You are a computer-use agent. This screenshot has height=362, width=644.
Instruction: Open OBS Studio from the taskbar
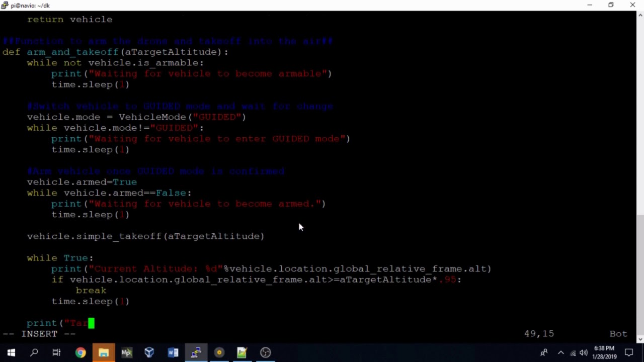(x=265, y=352)
